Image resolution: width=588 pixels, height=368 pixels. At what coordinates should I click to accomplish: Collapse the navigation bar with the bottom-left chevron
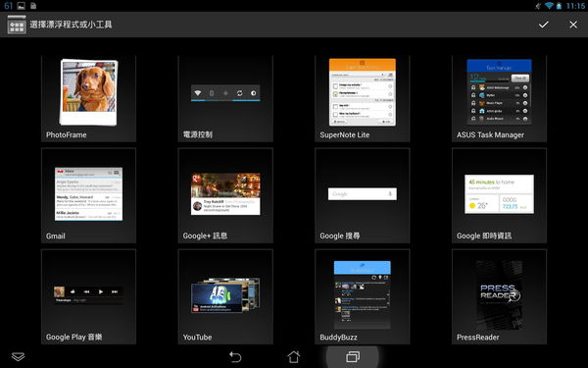(x=18, y=356)
